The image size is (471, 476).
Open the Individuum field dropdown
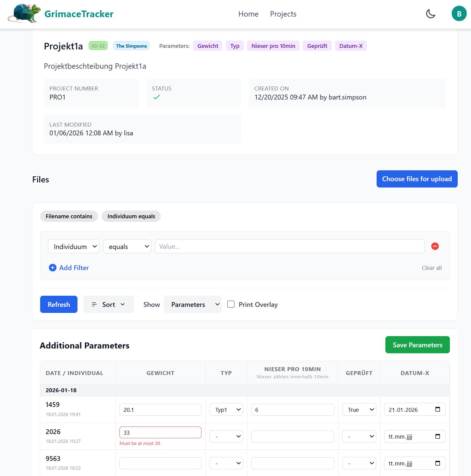74,247
